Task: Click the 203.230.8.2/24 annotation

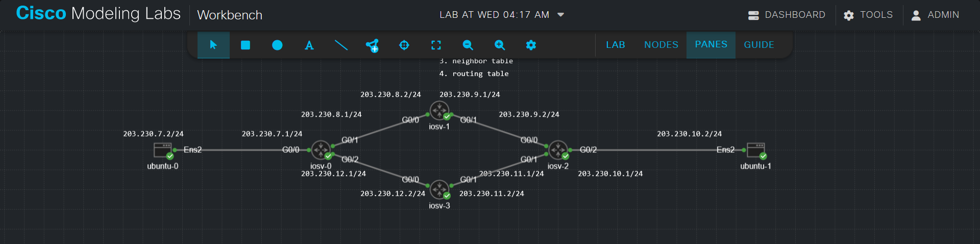Action: pyautogui.click(x=390, y=95)
